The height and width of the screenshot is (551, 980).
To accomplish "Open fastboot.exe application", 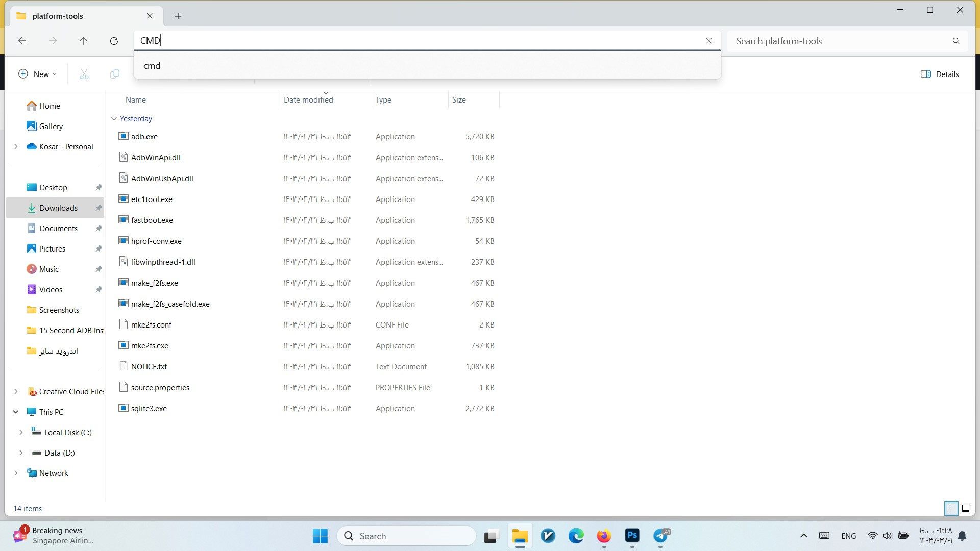I will [x=152, y=219].
